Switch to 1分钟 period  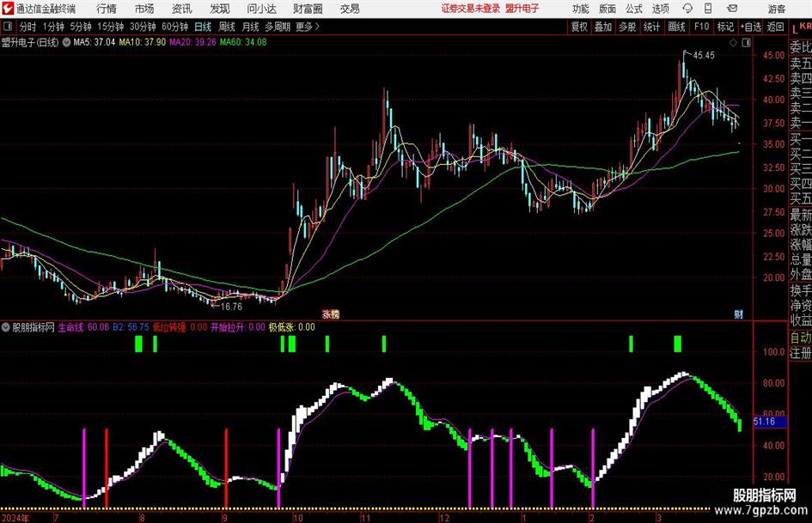pos(53,27)
